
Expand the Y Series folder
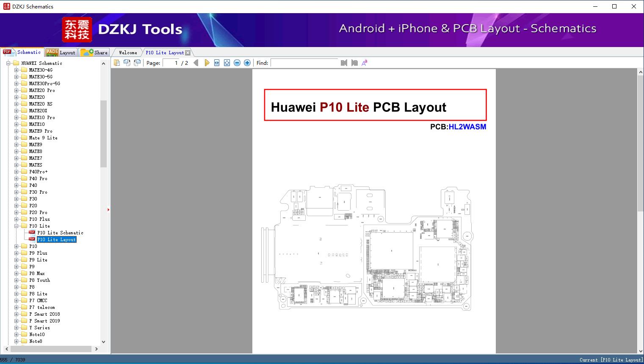pos(17,328)
